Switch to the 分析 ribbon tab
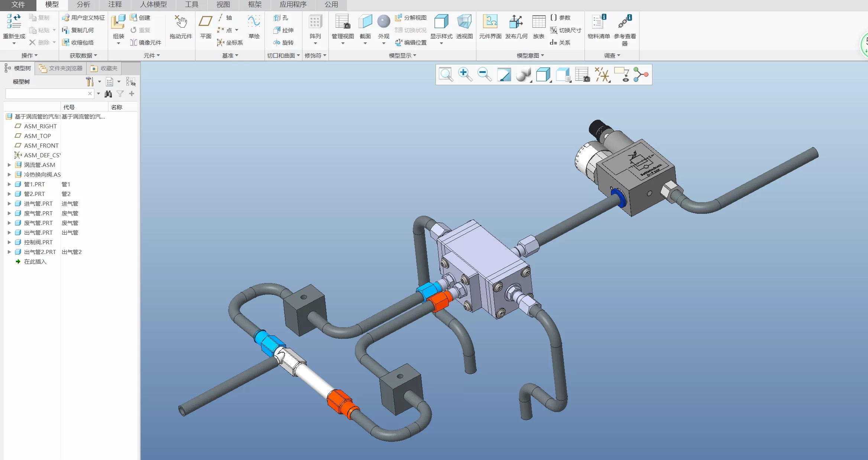The width and height of the screenshot is (868, 460). pos(84,4)
